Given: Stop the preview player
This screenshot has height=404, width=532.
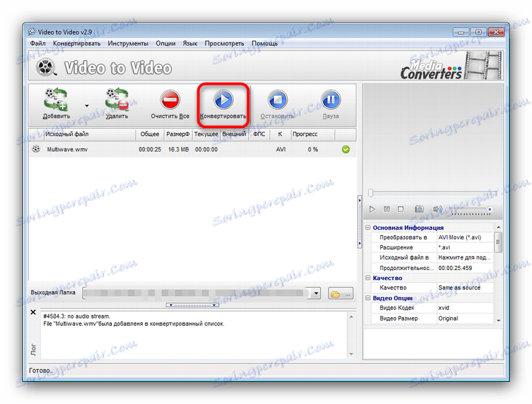Looking at the screenshot, I should click(401, 209).
